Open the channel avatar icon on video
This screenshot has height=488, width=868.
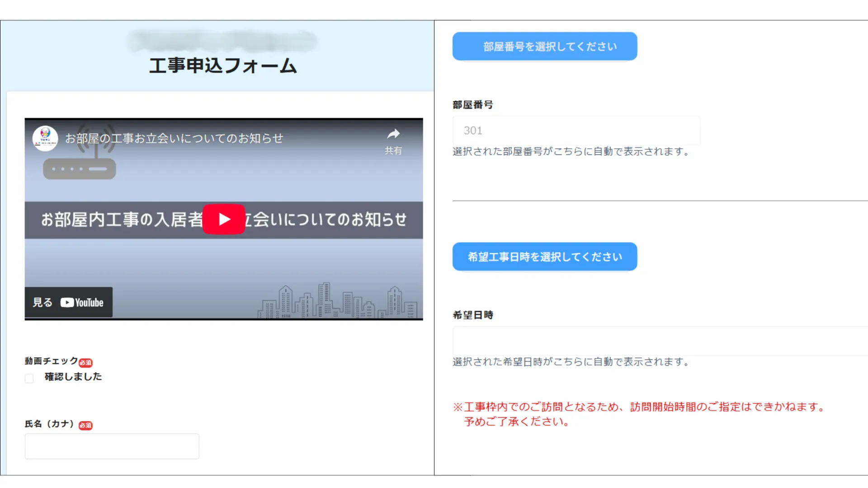[x=45, y=138]
